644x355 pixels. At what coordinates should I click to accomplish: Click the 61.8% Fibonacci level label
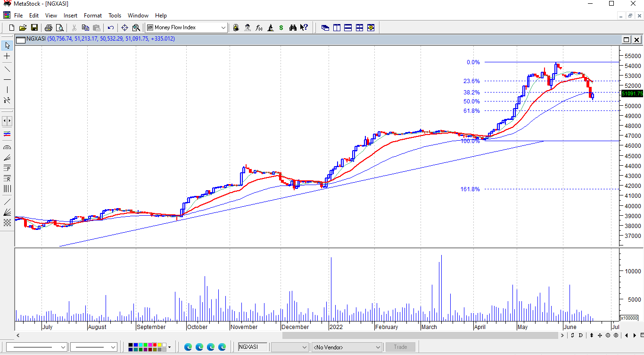point(471,111)
